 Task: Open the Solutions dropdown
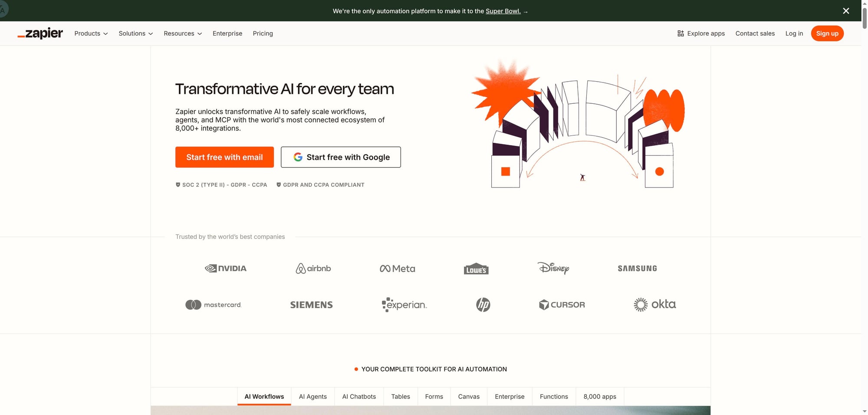135,33
